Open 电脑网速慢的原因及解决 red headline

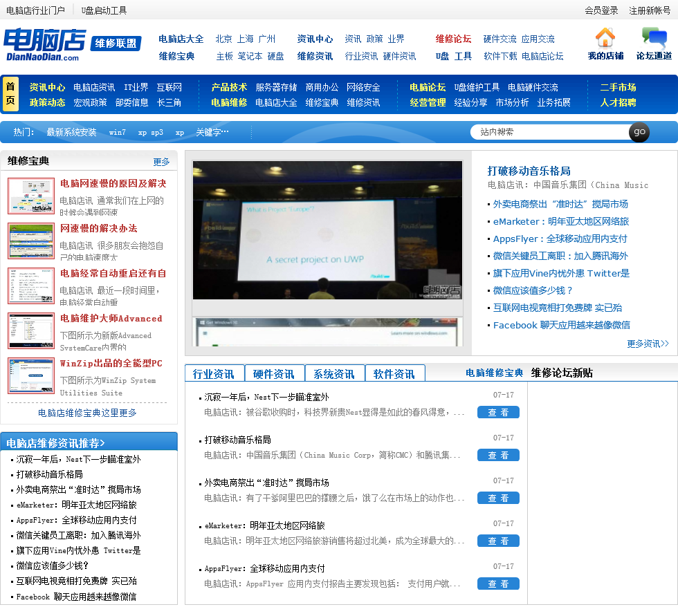tap(113, 183)
